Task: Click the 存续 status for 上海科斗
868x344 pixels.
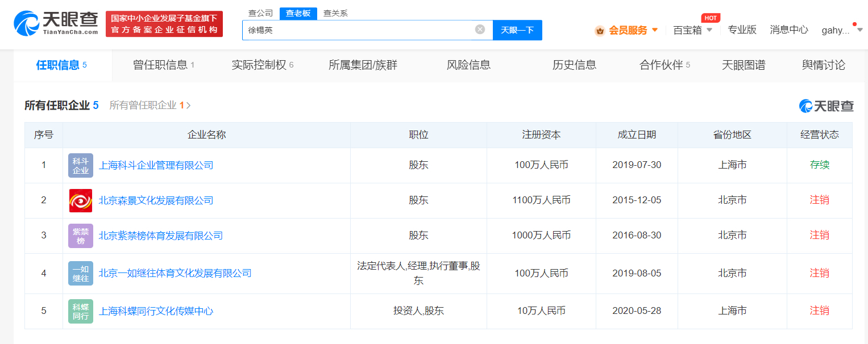Action: pyautogui.click(x=820, y=165)
